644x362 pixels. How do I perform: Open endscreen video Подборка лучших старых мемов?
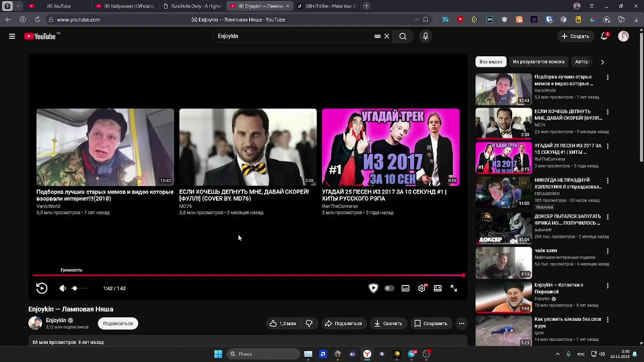105,147
